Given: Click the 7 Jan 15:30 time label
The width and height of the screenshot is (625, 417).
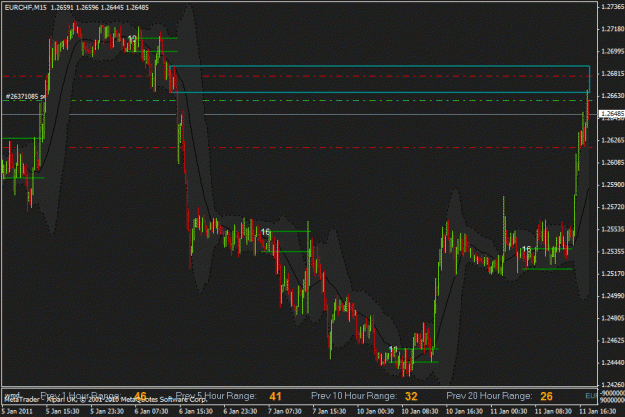Looking at the screenshot, I should click(x=329, y=411).
